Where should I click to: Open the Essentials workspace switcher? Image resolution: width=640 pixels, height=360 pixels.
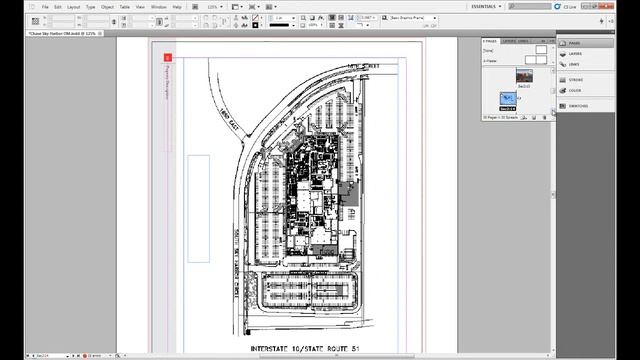pyautogui.click(x=486, y=7)
